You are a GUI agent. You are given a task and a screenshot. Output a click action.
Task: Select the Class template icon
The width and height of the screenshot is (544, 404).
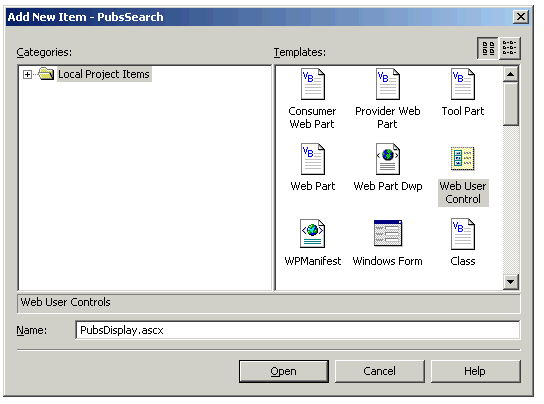pyautogui.click(x=462, y=234)
